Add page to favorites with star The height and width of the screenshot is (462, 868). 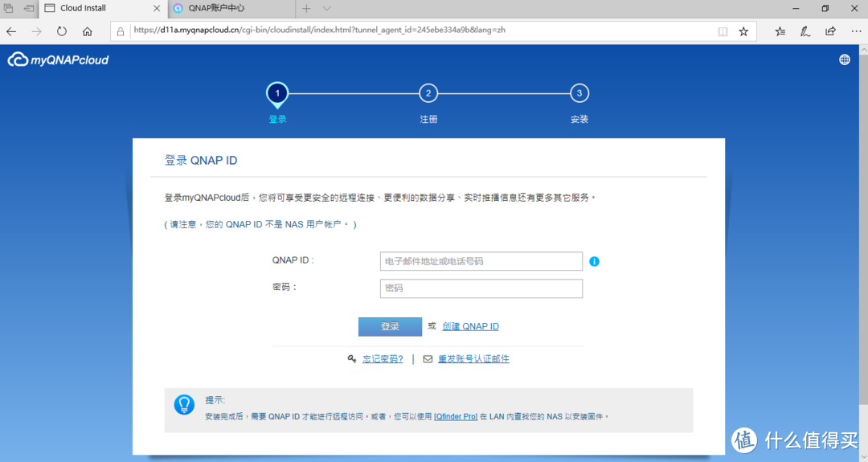743,31
